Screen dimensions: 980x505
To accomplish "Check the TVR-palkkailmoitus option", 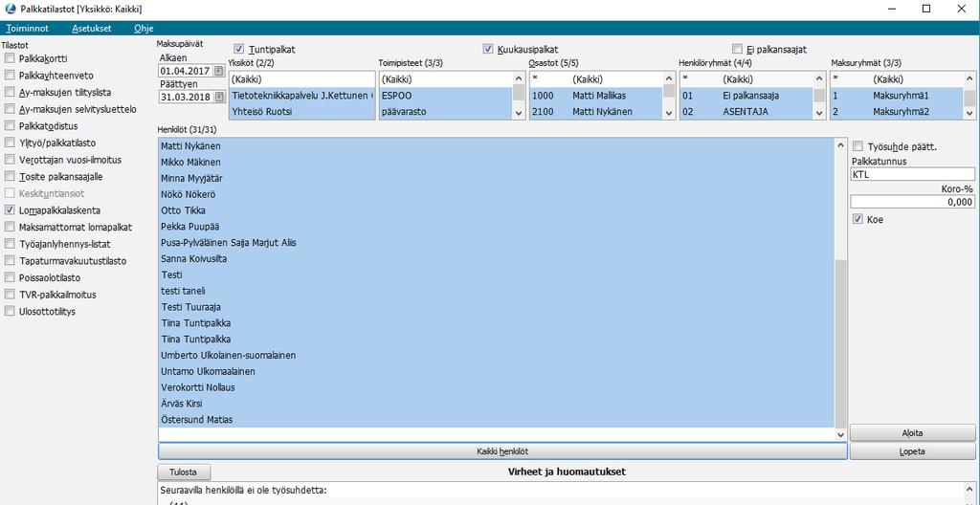I will pyautogui.click(x=9, y=295).
